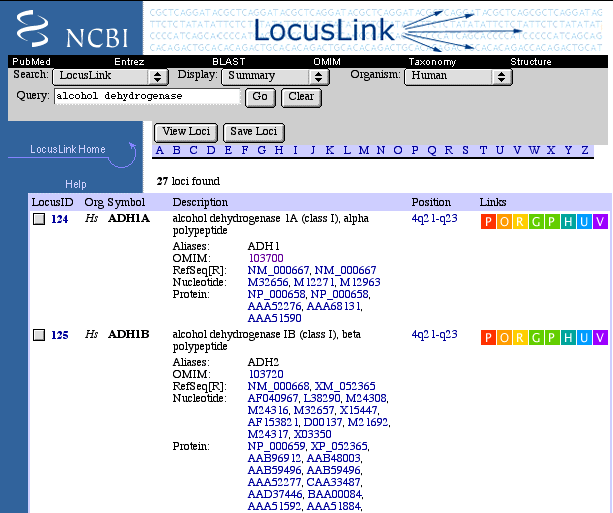Open LocusLink Home in sidebar
613x513 pixels.
coord(68,149)
